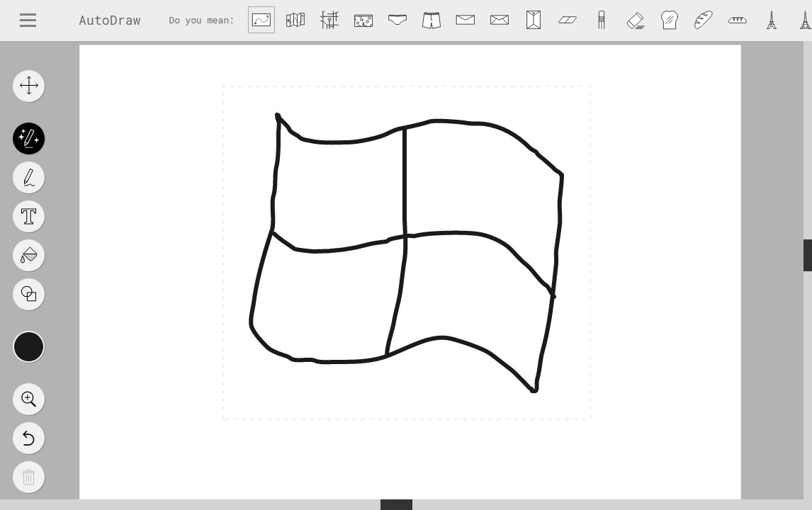Choose the tall vertical envelope suggestion
The width and height of the screenshot is (812, 510).
[534, 21]
